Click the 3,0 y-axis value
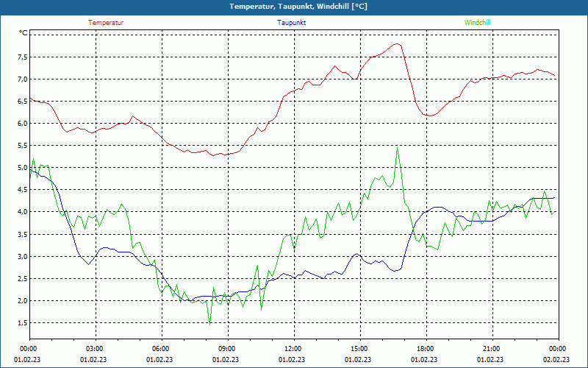Image resolution: width=588 pixels, height=368 pixels. point(23,256)
